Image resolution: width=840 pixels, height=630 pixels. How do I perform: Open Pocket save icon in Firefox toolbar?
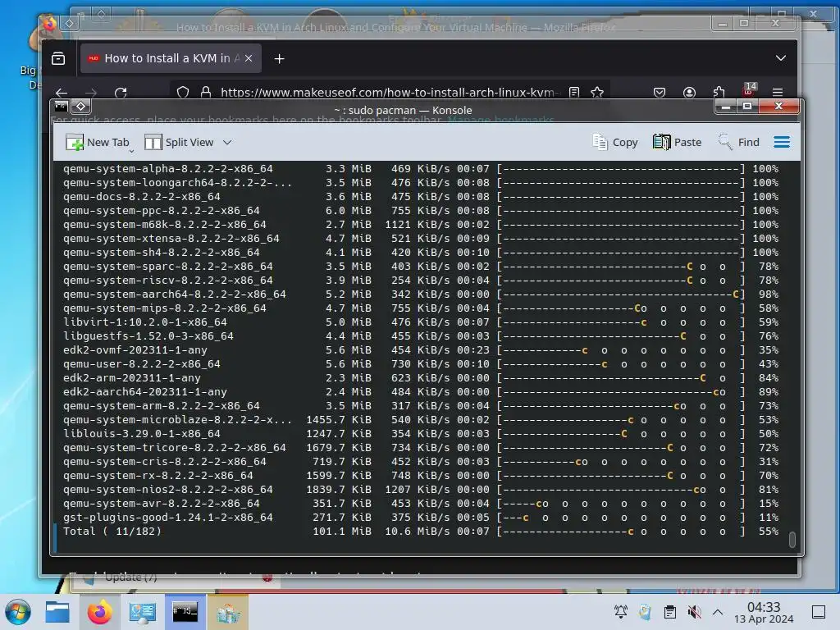click(x=660, y=92)
